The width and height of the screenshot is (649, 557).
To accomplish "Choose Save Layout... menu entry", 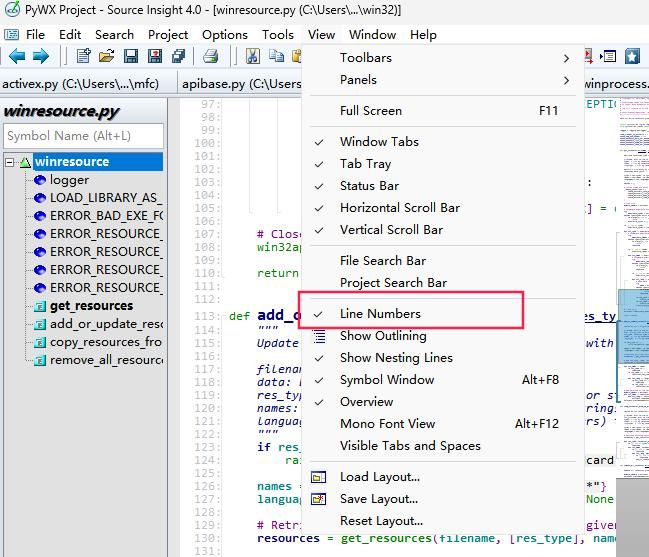I will point(443,499).
